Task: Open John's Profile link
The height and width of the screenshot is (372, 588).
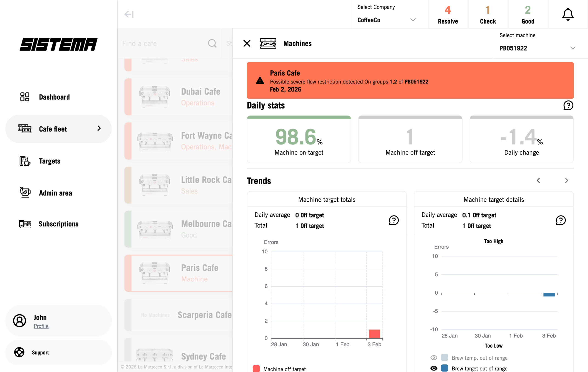Action: 41,326
